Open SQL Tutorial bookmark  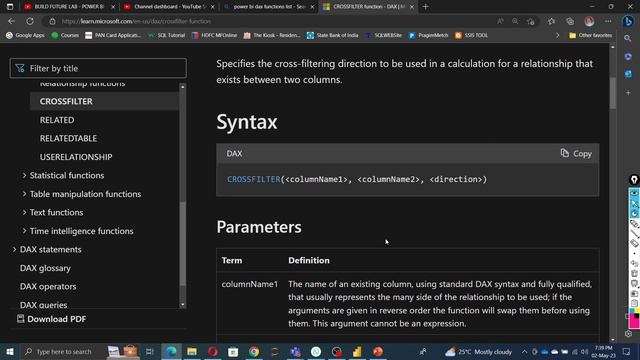click(167, 36)
